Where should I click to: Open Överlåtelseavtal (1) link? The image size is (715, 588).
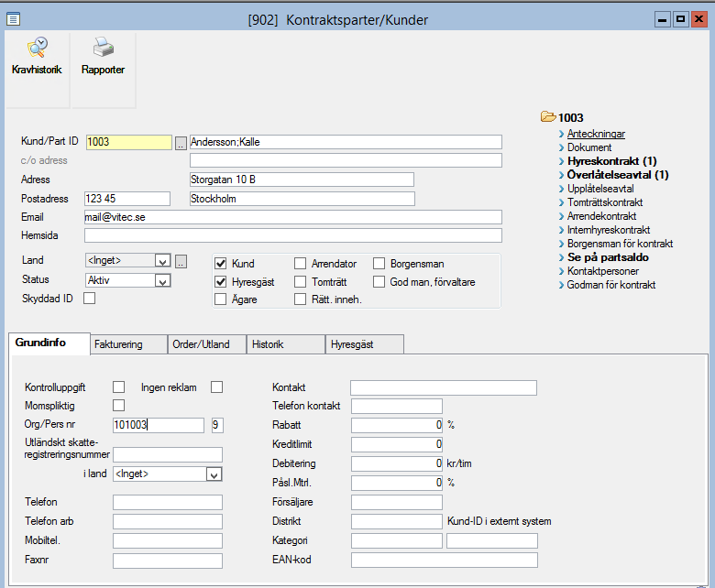pyautogui.click(x=618, y=175)
